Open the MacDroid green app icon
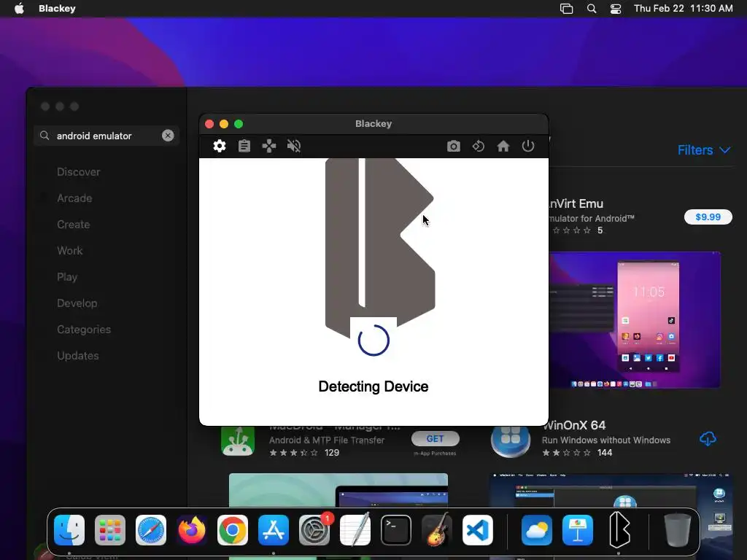Image resolution: width=747 pixels, height=560 pixels. click(x=238, y=441)
